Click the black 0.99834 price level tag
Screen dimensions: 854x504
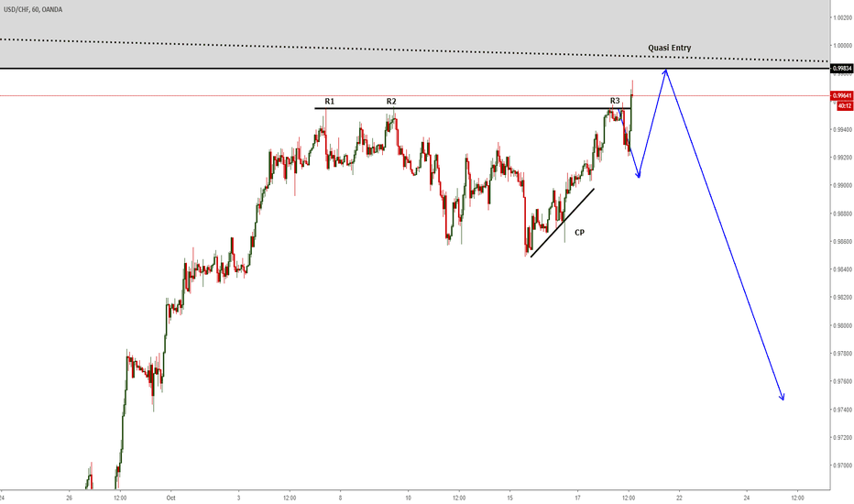pyautogui.click(x=842, y=69)
